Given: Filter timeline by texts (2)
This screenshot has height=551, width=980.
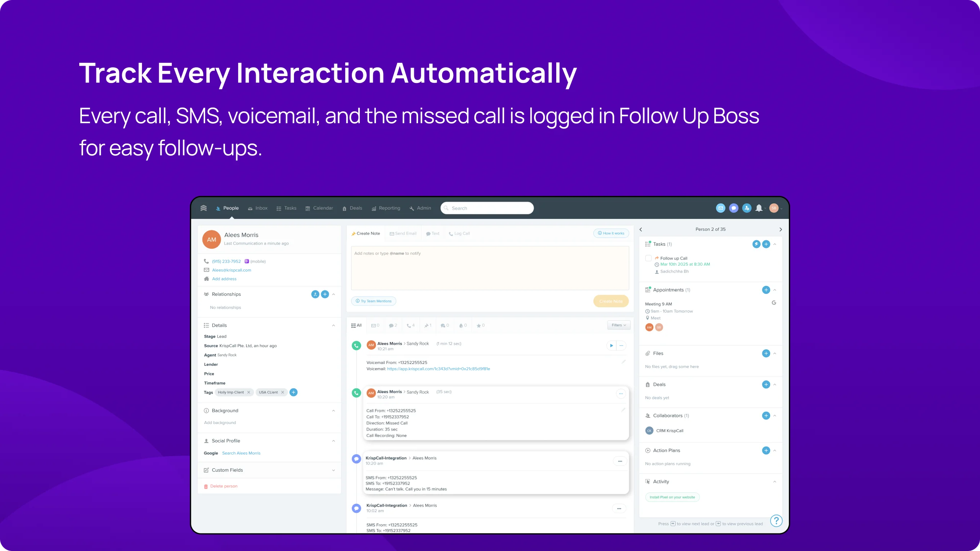Looking at the screenshot, I should click(393, 326).
